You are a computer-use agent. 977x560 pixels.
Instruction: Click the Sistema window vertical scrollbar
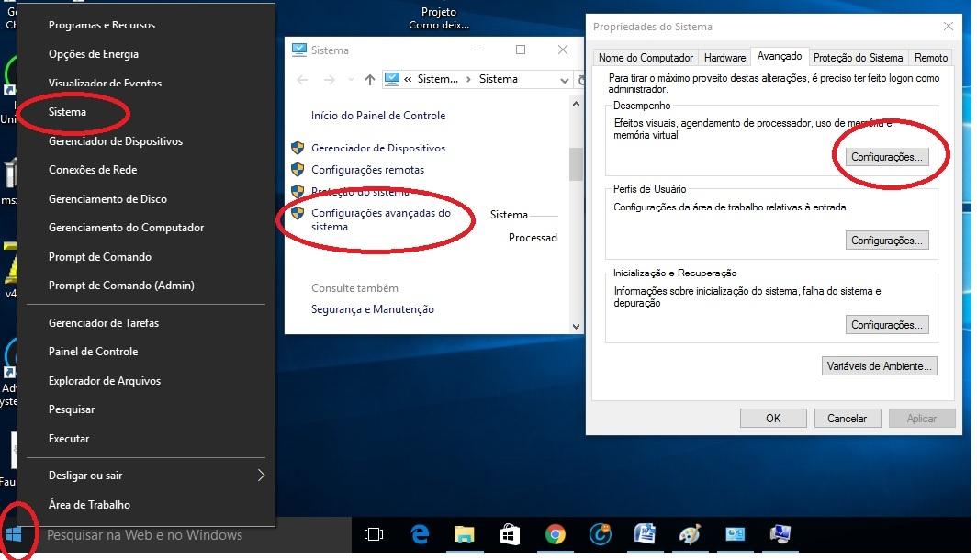click(x=576, y=165)
